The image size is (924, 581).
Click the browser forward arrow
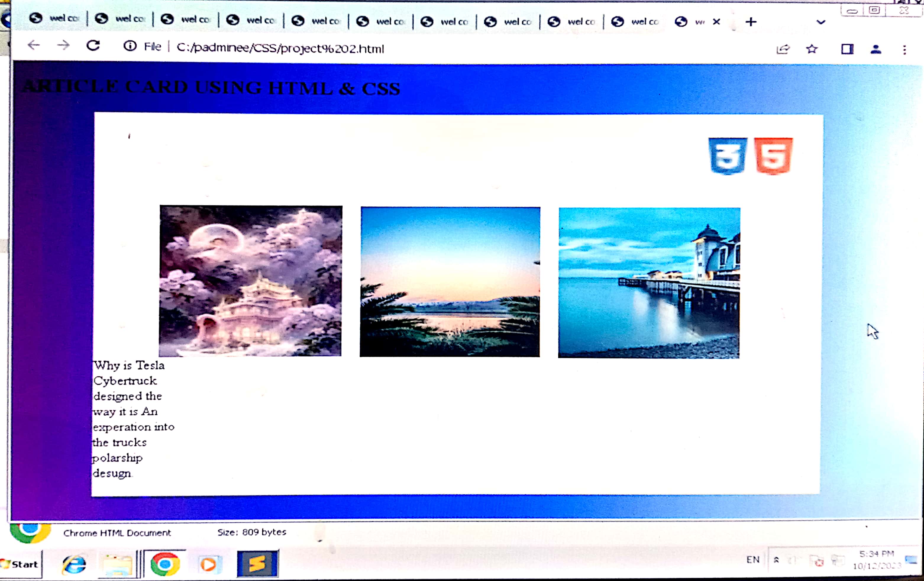(63, 45)
